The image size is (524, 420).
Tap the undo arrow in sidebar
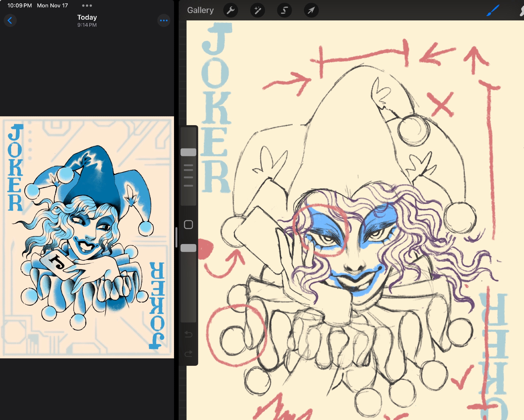click(x=188, y=334)
